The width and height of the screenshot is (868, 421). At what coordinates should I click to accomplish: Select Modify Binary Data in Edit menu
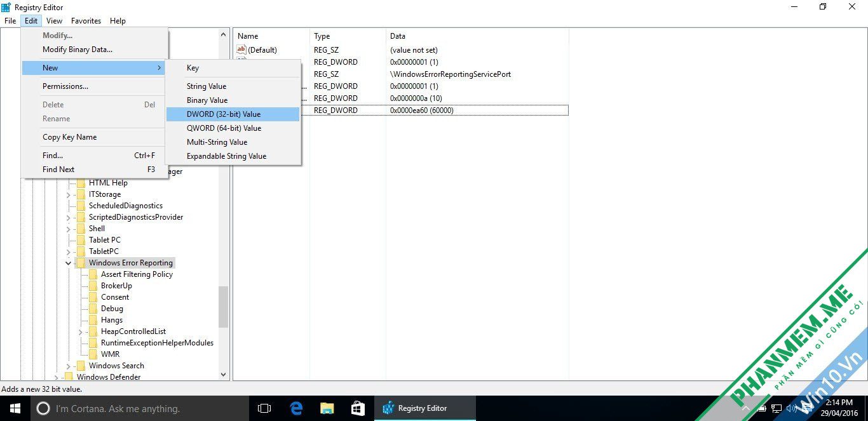(95, 50)
